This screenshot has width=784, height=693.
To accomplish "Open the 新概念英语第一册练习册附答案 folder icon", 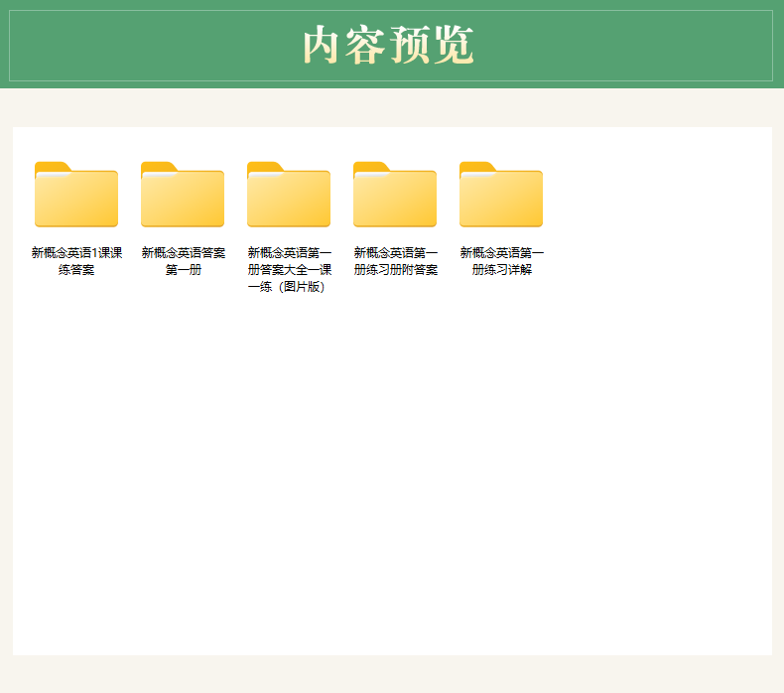I will [395, 195].
